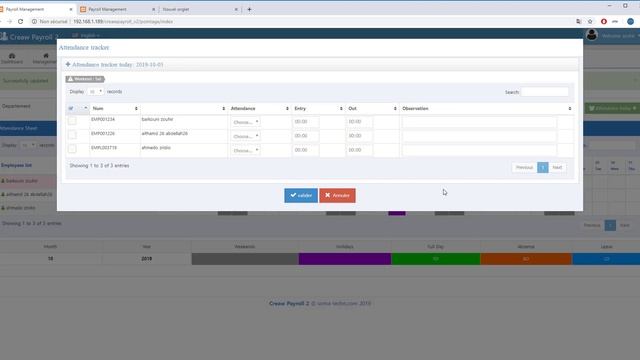This screenshot has height=360, width=640.
Task: Click the orange Absence legend bar
Action: tap(526, 259)
